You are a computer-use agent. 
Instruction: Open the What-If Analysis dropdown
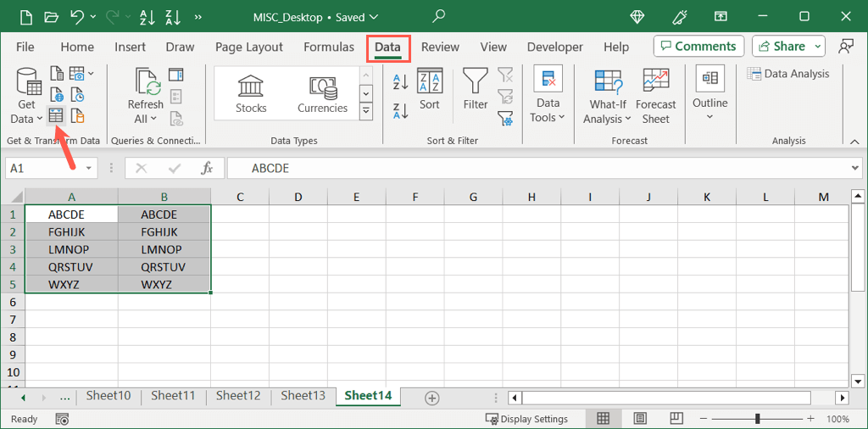click(x=608, y=97)
